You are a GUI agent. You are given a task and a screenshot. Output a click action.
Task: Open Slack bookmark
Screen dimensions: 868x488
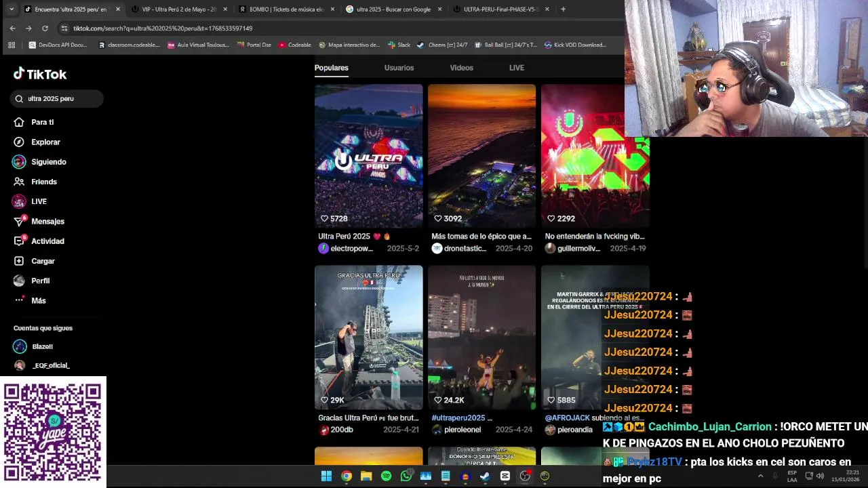coord(399,45)
